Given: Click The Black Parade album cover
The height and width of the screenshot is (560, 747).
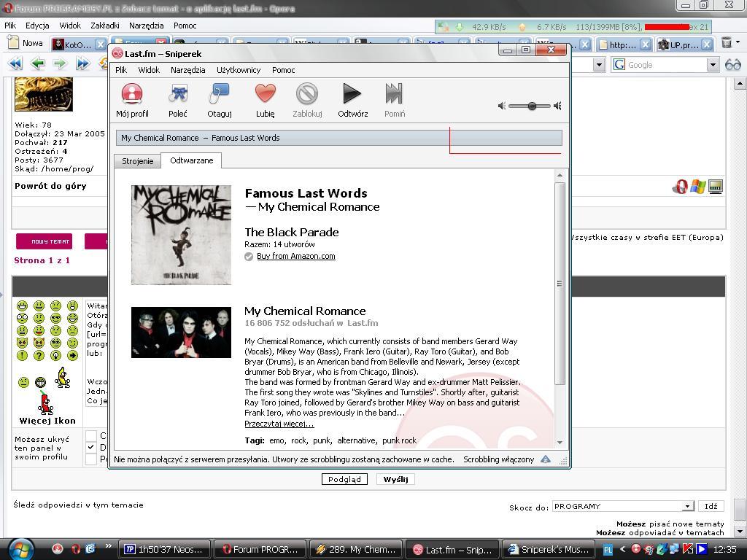Looking at the screenshot, I should [x=181, y=235].
